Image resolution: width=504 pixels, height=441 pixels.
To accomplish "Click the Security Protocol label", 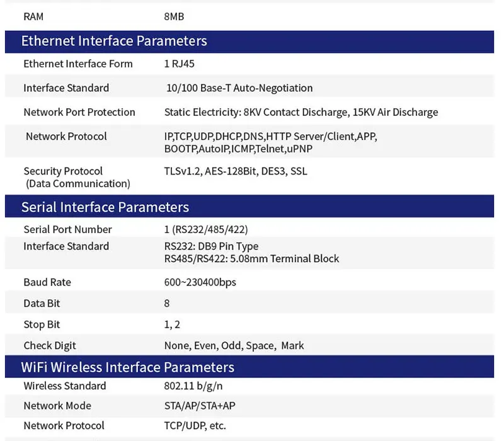I will click(63, 171).
